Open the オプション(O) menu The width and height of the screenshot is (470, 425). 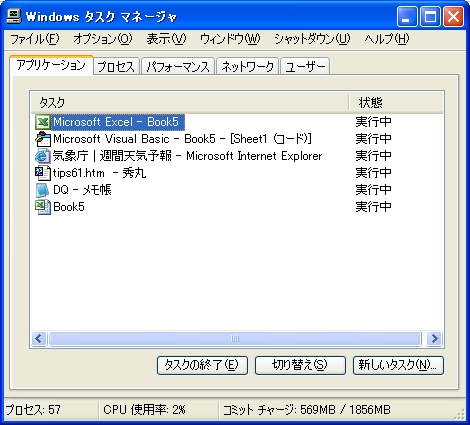pos(103,39)
